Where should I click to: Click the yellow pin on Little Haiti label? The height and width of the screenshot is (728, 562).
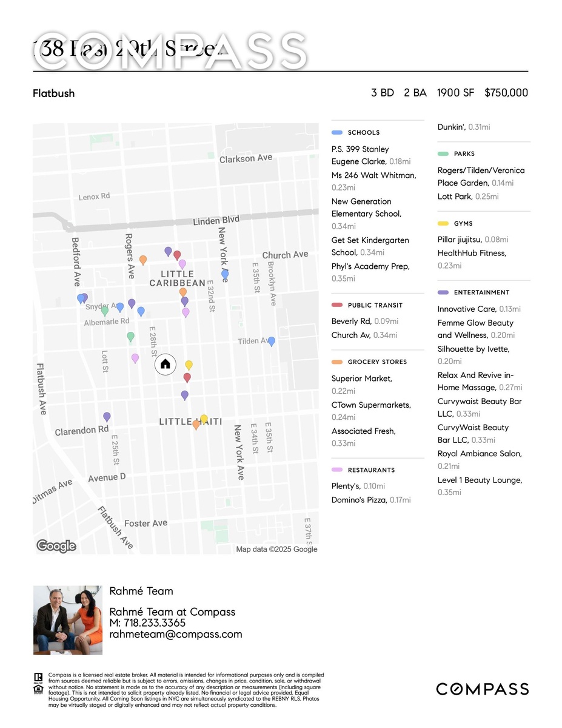tap(204, 419)
